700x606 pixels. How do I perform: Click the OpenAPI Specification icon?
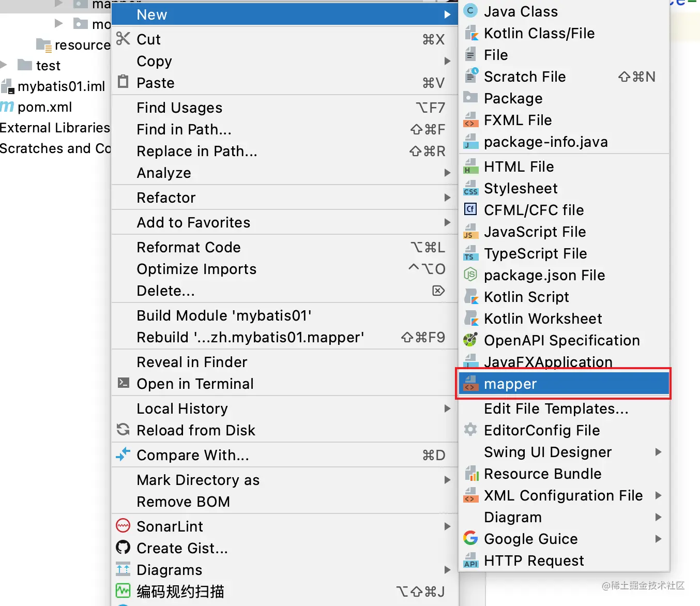tap(470, 340)
